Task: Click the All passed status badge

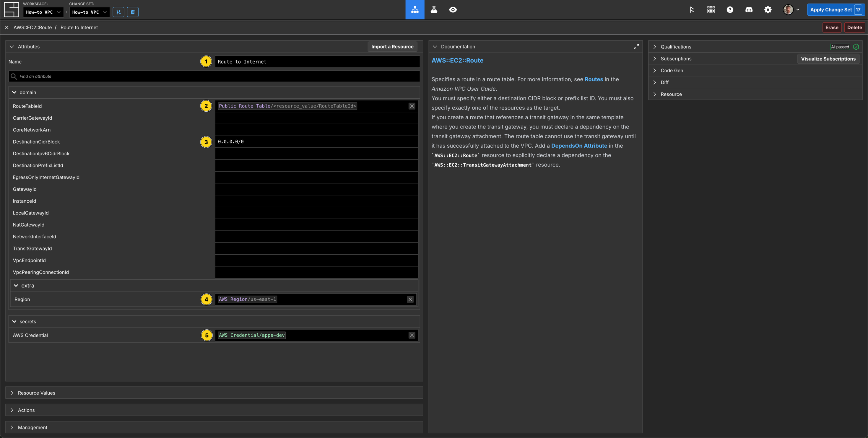Action: [840, 47]
